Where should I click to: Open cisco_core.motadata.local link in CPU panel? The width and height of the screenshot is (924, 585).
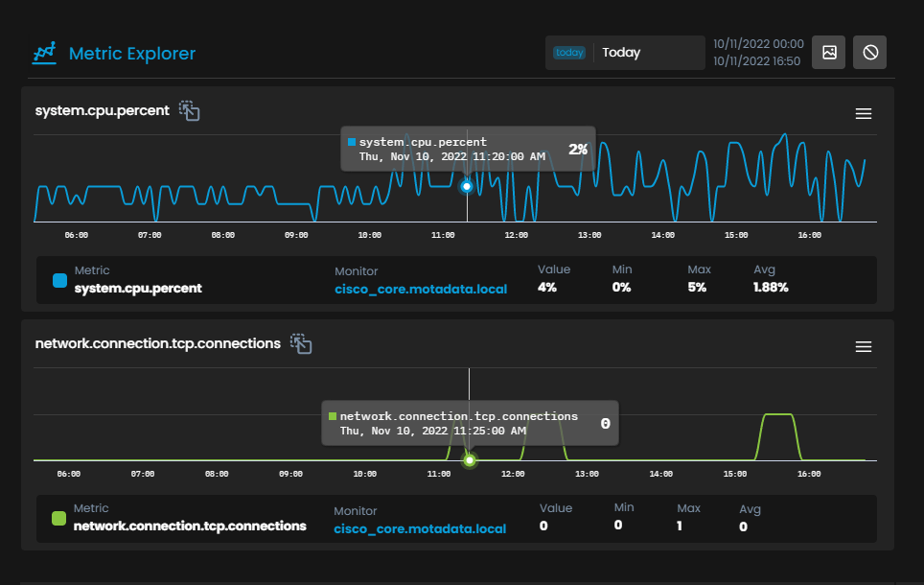[x=421, y=289]
